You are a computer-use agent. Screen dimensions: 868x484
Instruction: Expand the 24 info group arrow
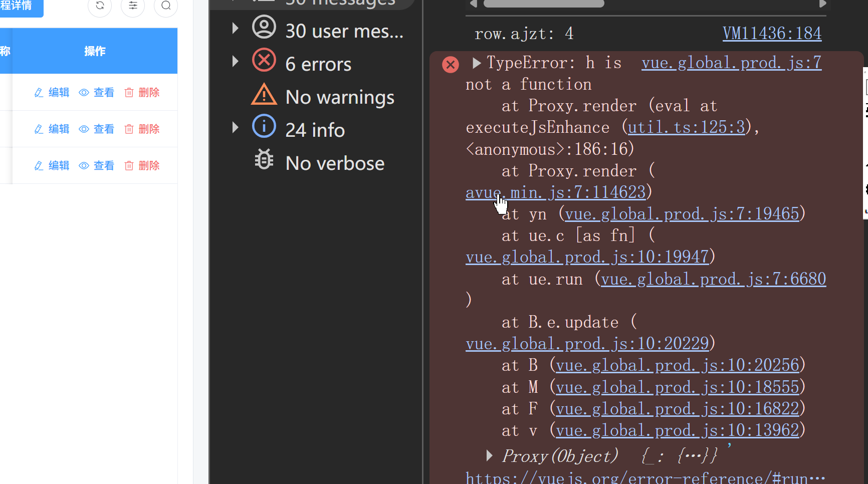235,128
